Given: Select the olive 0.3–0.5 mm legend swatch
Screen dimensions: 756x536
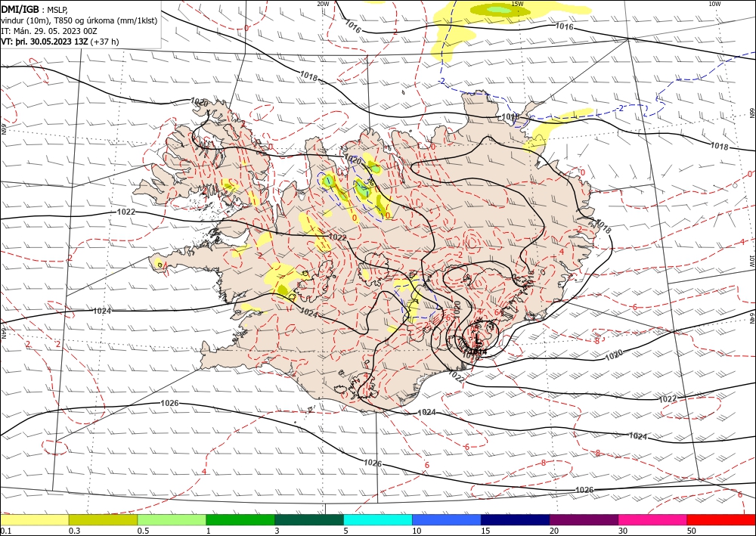Looking at the screenshot, I should [103, 519].
